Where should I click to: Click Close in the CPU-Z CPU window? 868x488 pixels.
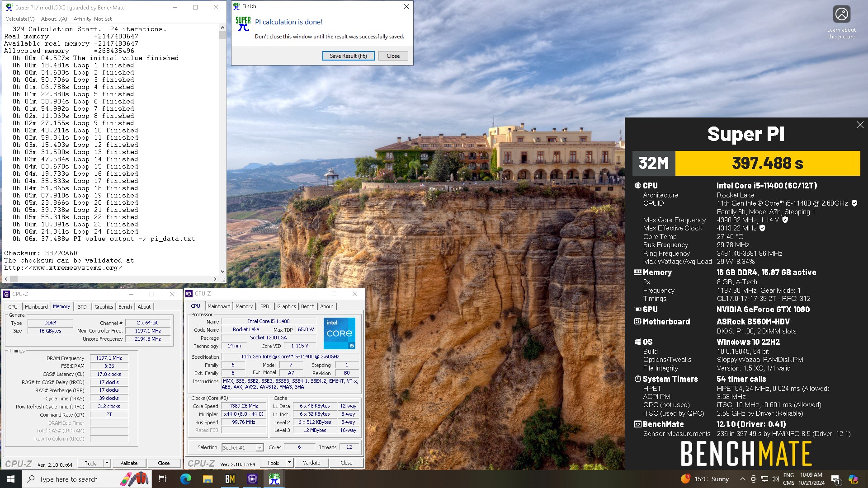pos(346,463)
